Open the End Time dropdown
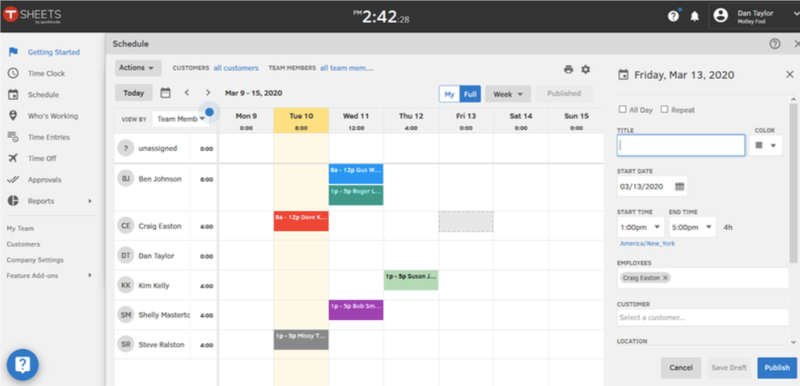The image size is (800, 386). point(692,227)
